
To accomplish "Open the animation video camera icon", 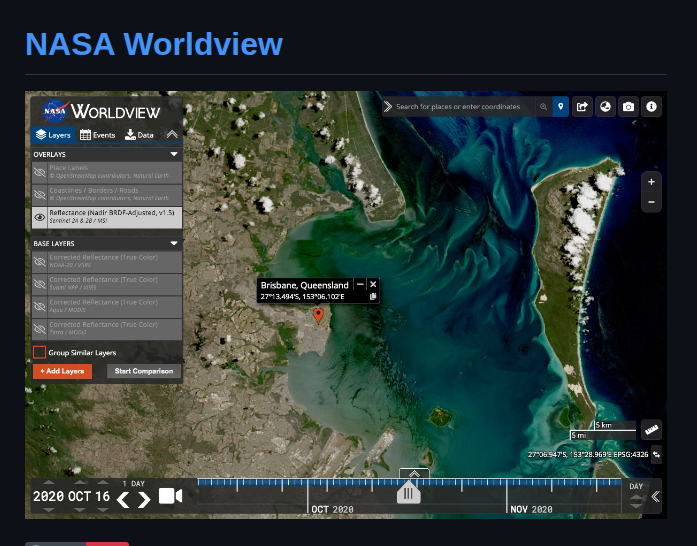I will click(x=170, y=496).
